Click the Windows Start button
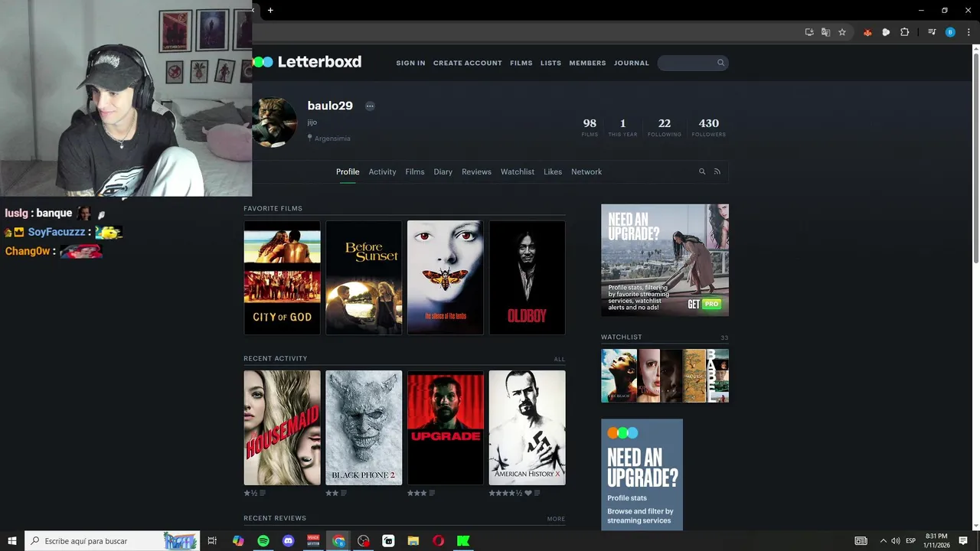 coord(12,540)
